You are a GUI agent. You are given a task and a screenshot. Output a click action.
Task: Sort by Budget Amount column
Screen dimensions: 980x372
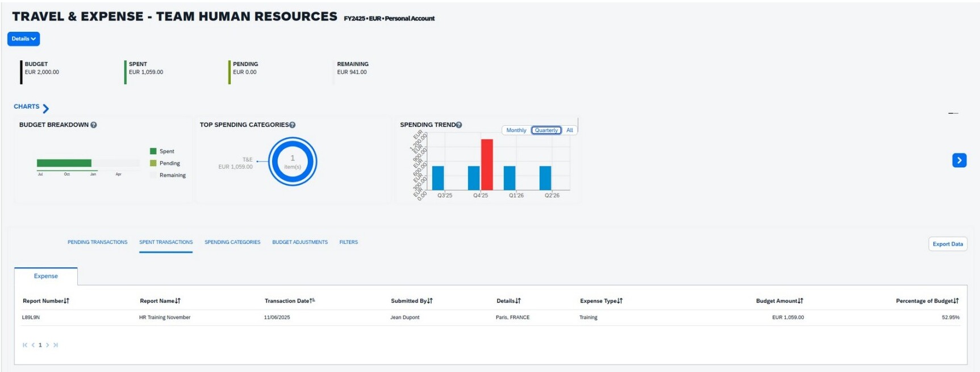pos(779,301)
